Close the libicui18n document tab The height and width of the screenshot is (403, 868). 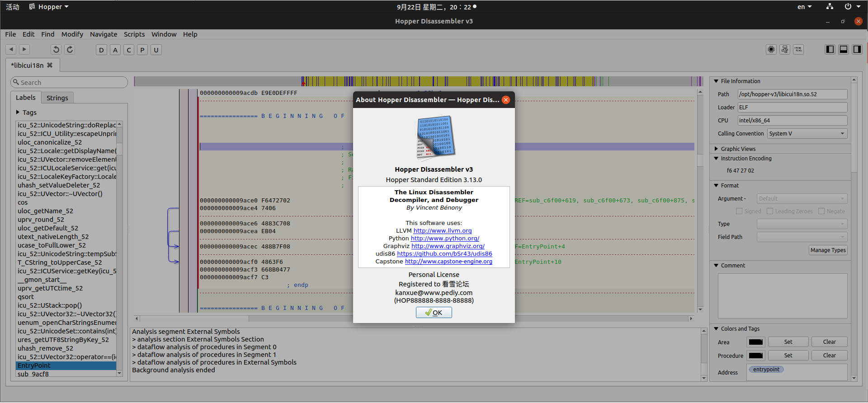pos(50,65)
